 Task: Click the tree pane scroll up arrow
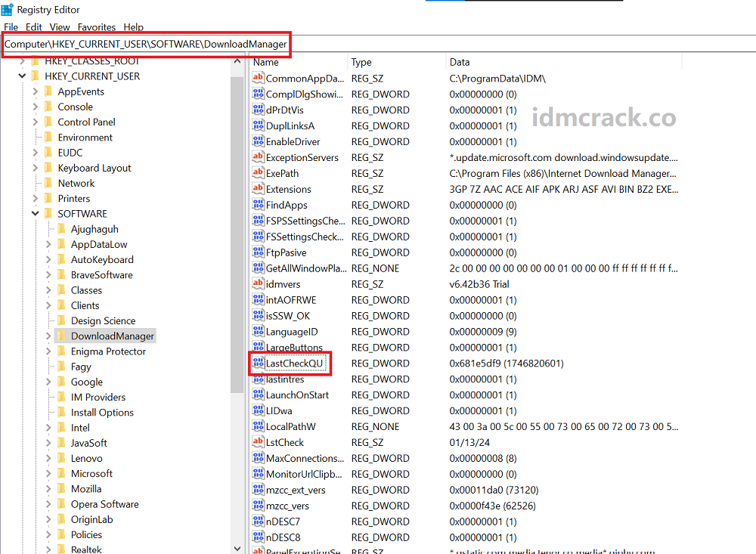click(x=237, y=61)
